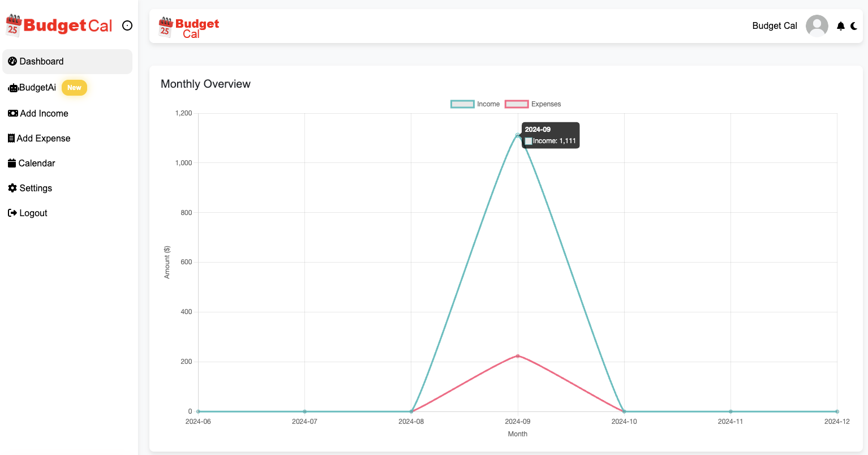This screenshot has width=868, height=455.
Task: Click the 2024-11 data point
Action: pos(731,411)
